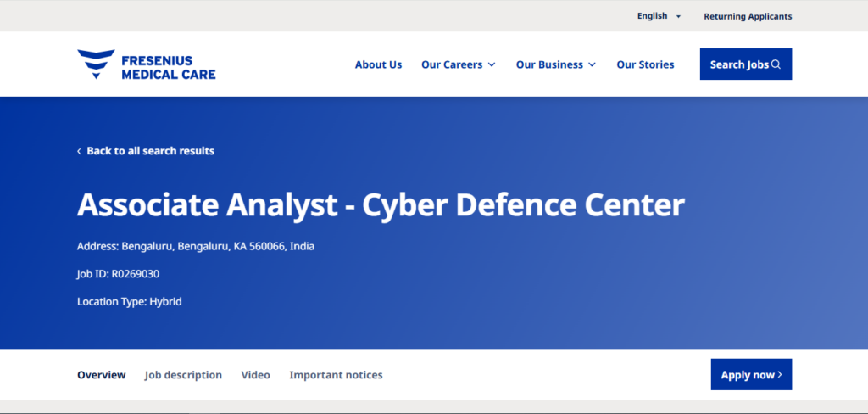Select the Overview tab

102,375
